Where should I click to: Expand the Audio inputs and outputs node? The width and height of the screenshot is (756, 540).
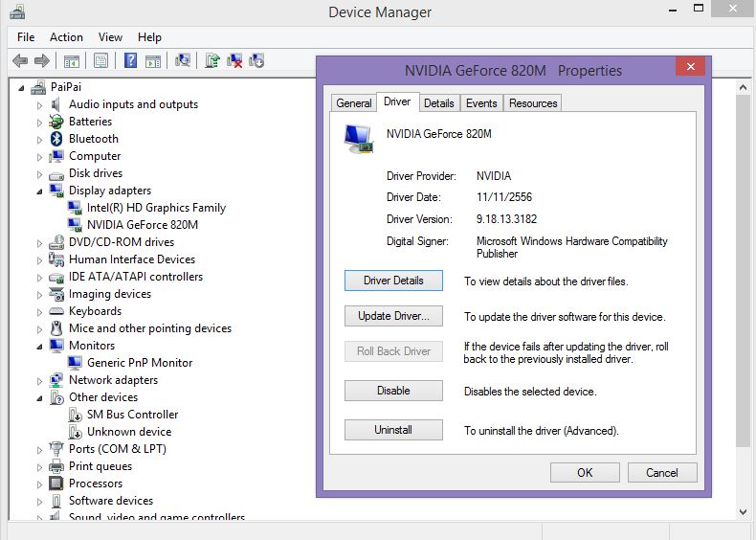[39, 105]
